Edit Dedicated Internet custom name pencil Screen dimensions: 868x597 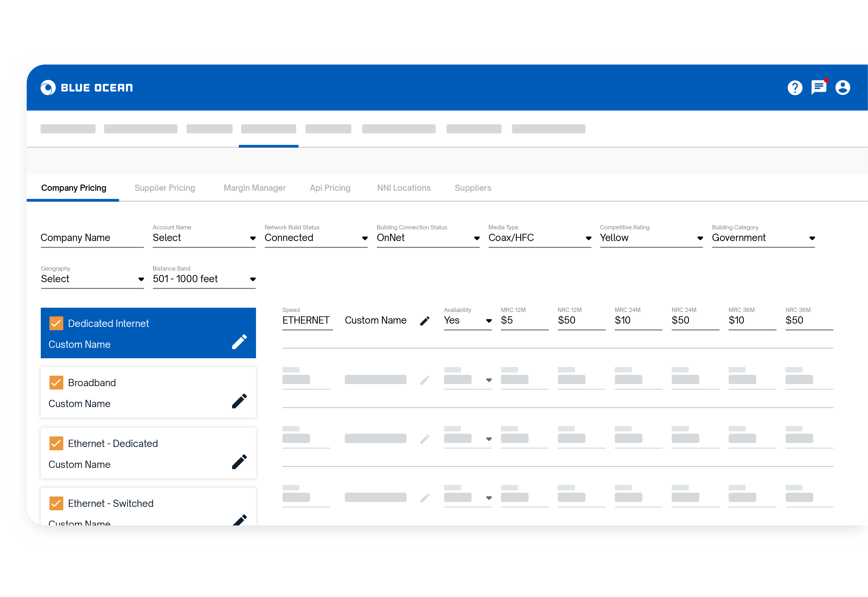click(x=239, y=342)
